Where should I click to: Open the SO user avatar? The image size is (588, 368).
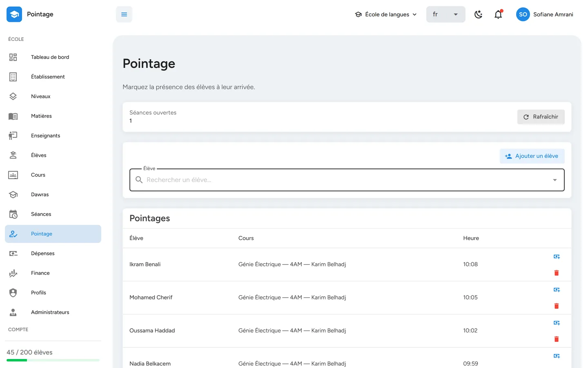point(523,14)
